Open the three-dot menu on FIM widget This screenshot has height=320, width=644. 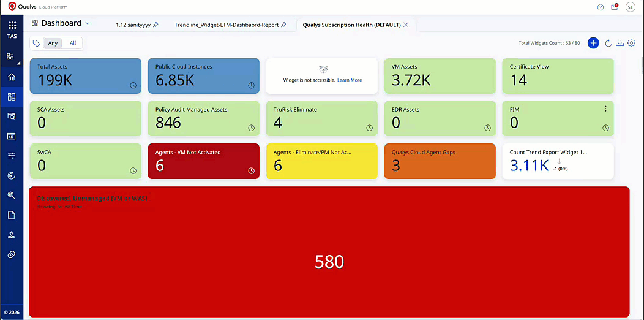coord(605,109)
